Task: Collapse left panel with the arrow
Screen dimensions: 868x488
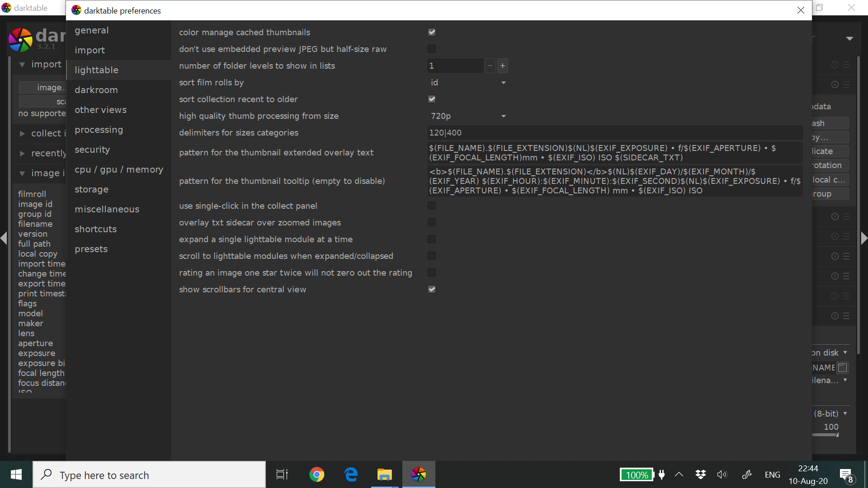Action: [4, 238]
